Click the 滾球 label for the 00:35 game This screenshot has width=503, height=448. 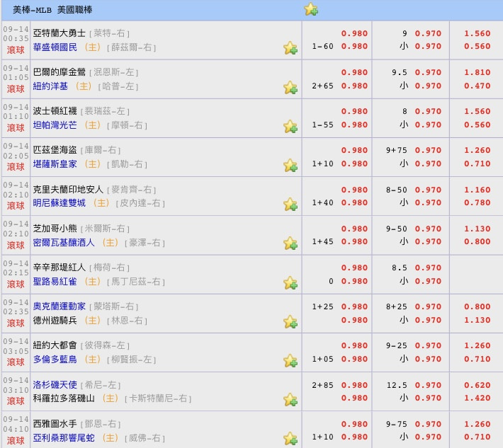coord(16,50)
